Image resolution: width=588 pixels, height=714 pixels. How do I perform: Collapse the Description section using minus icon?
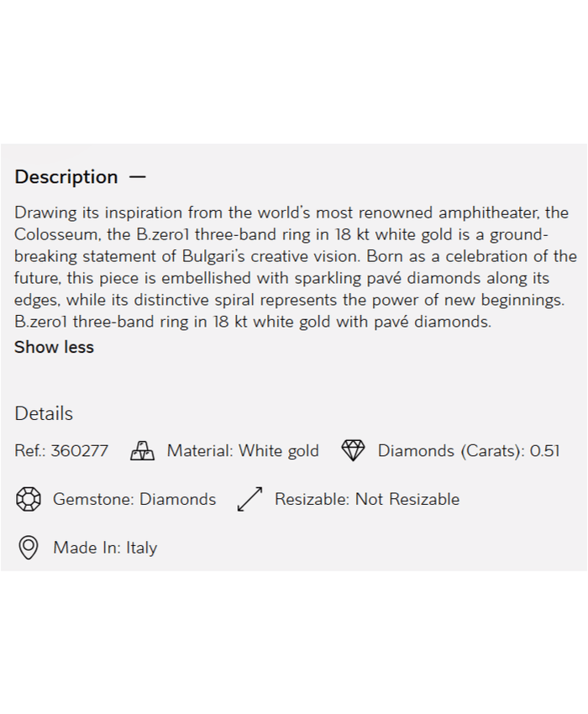pyautogui.click(x=138, y=177)
